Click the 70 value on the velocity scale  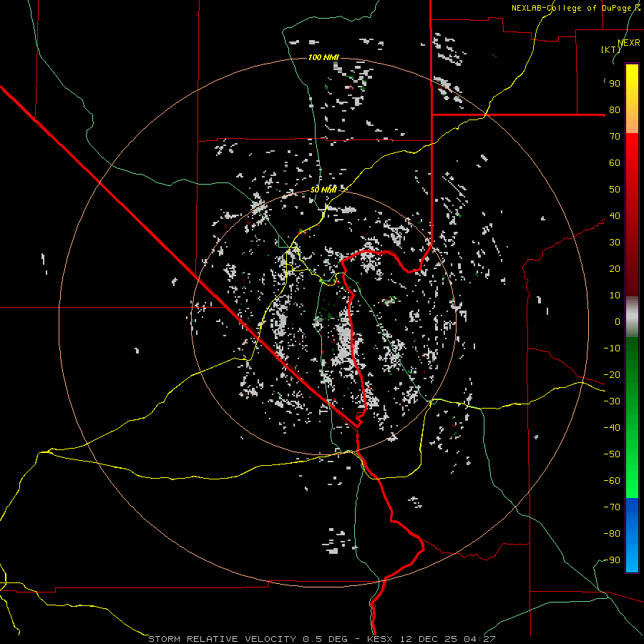[x=615, y=137]
